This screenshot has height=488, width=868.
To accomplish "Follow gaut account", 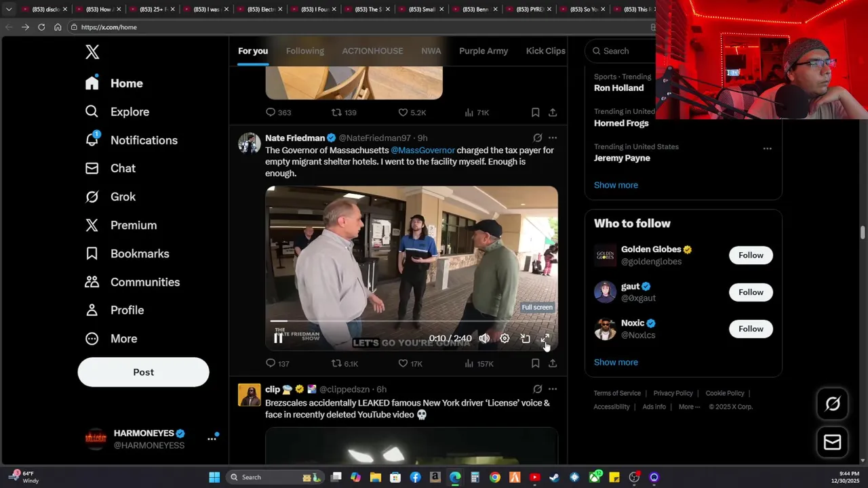I will (751, 292).
